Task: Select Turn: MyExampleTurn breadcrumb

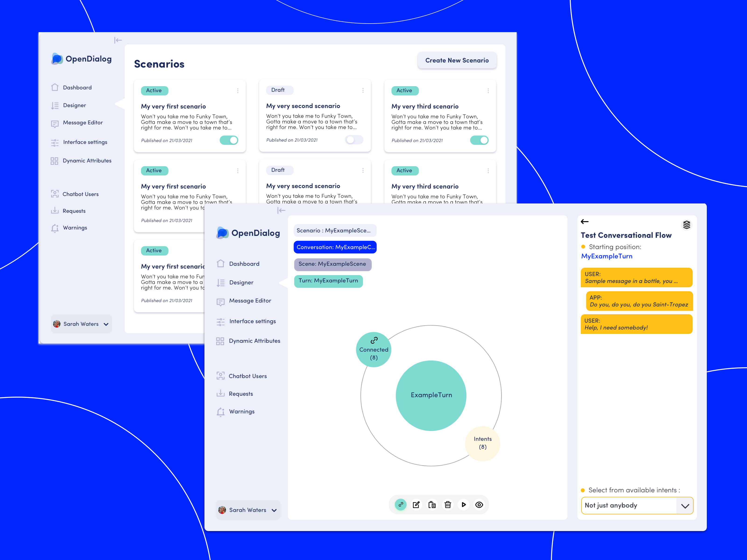Action: pos(328,281)
